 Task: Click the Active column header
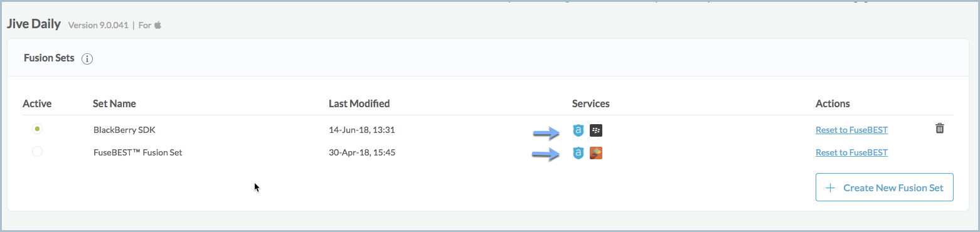pos(37,103)
